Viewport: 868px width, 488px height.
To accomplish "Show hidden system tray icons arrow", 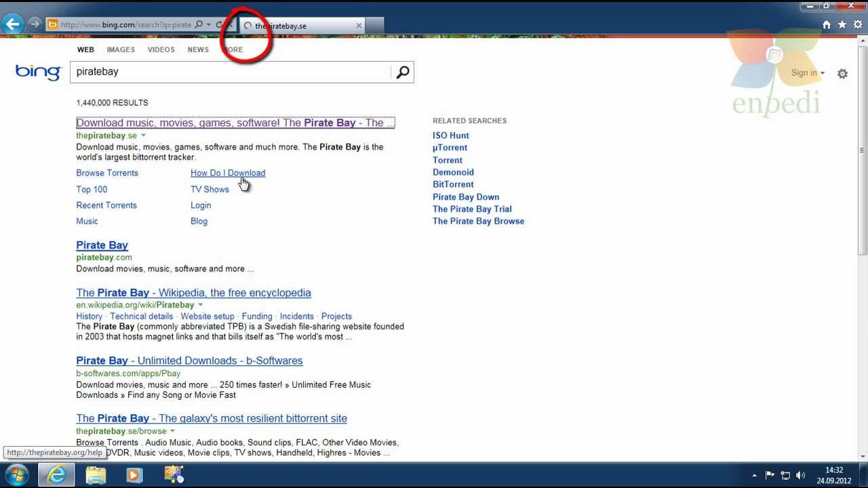I will [x=754, y=476].
